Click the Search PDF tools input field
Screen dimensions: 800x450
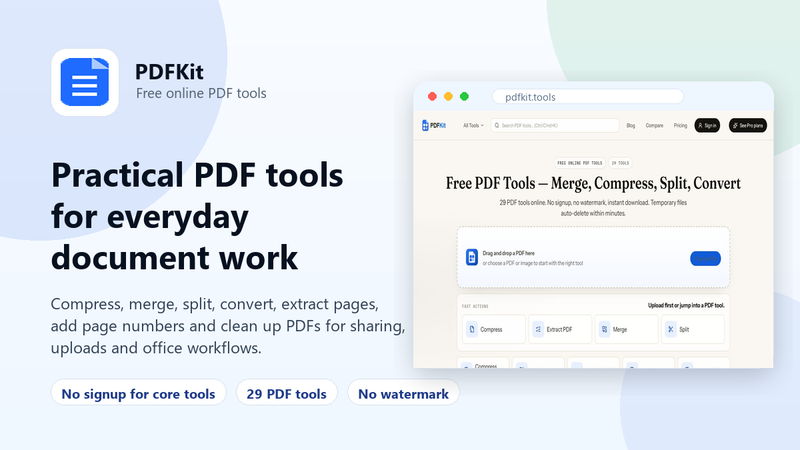555,126
